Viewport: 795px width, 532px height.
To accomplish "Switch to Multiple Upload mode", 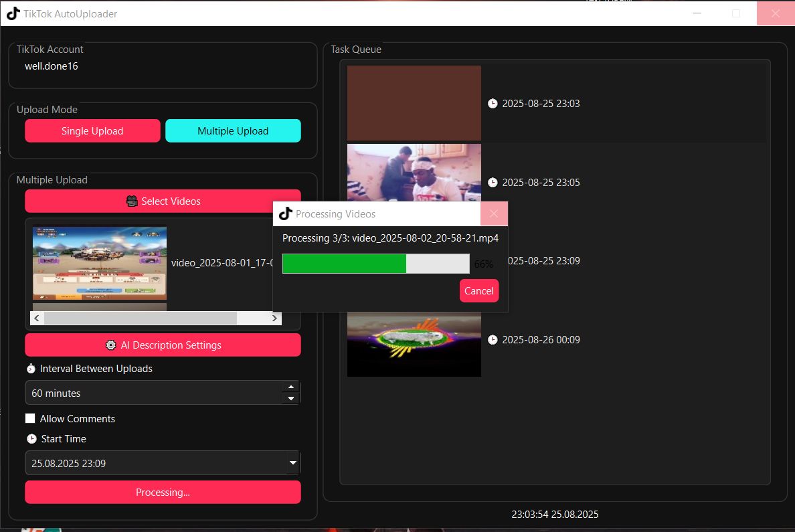I will (233, 131).
